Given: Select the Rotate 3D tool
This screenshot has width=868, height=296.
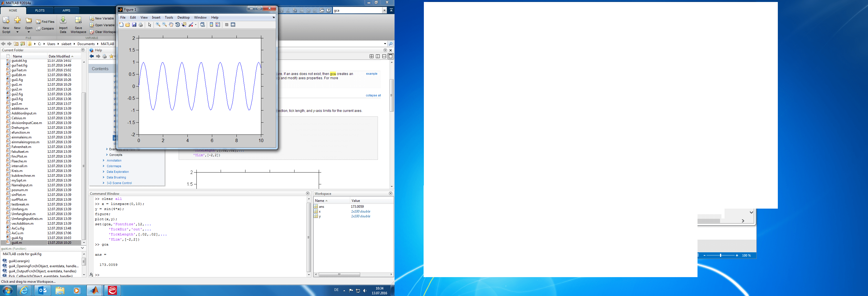Looking at the screenshot, I should tap(178, 25).
